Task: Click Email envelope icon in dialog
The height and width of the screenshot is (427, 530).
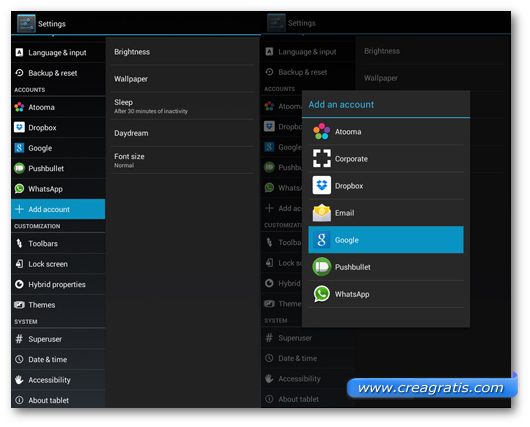Action: [x=321, y=213]
